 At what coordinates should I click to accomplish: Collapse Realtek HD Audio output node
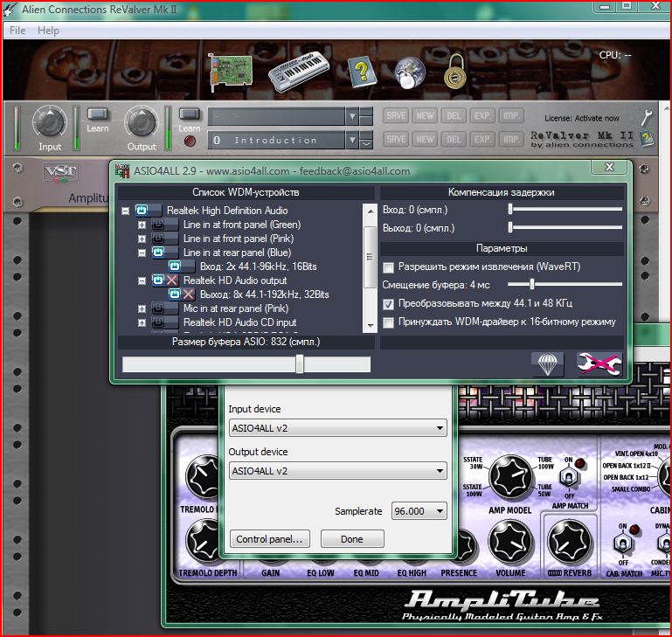tap(142, 280)
